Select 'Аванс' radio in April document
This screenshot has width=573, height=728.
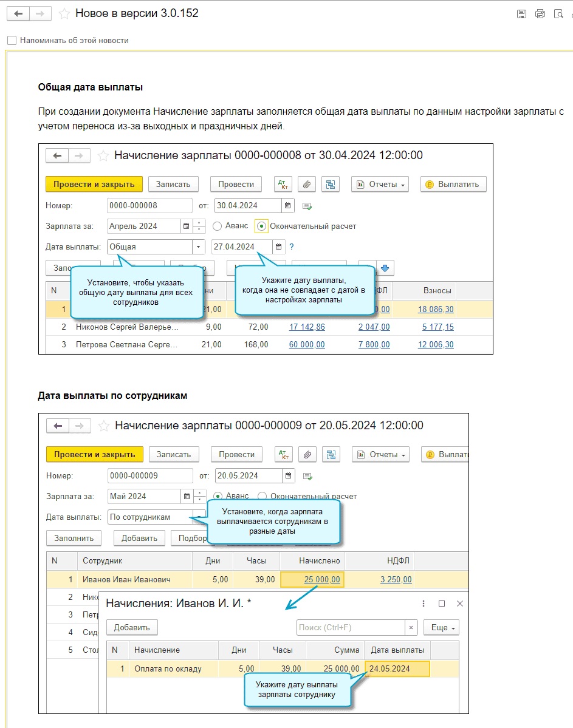click(x=217, y=226)
